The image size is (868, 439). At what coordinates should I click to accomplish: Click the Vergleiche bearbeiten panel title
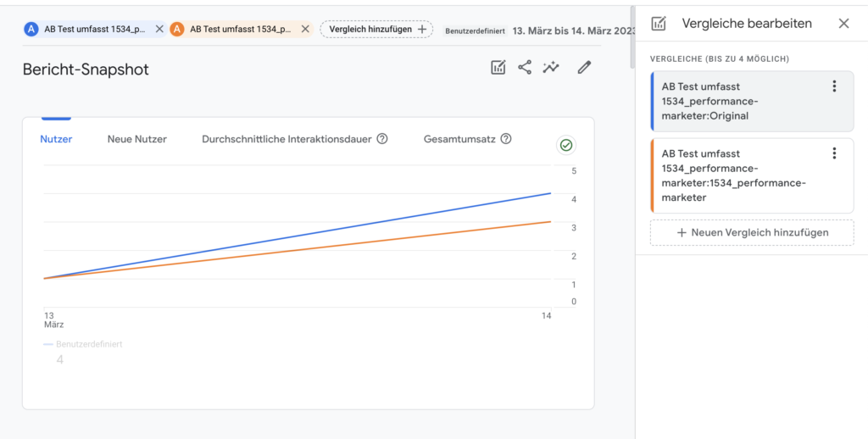click(747, 23)
